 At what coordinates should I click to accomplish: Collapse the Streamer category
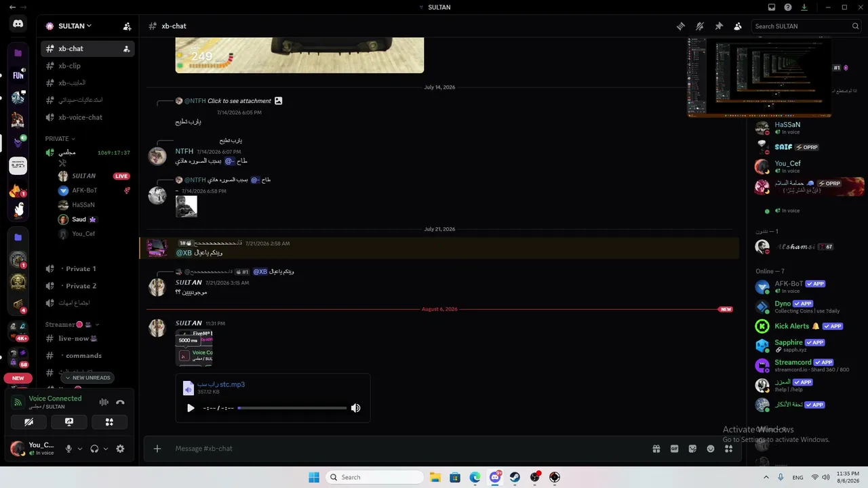pyautogui.click(x=72, y=325)
